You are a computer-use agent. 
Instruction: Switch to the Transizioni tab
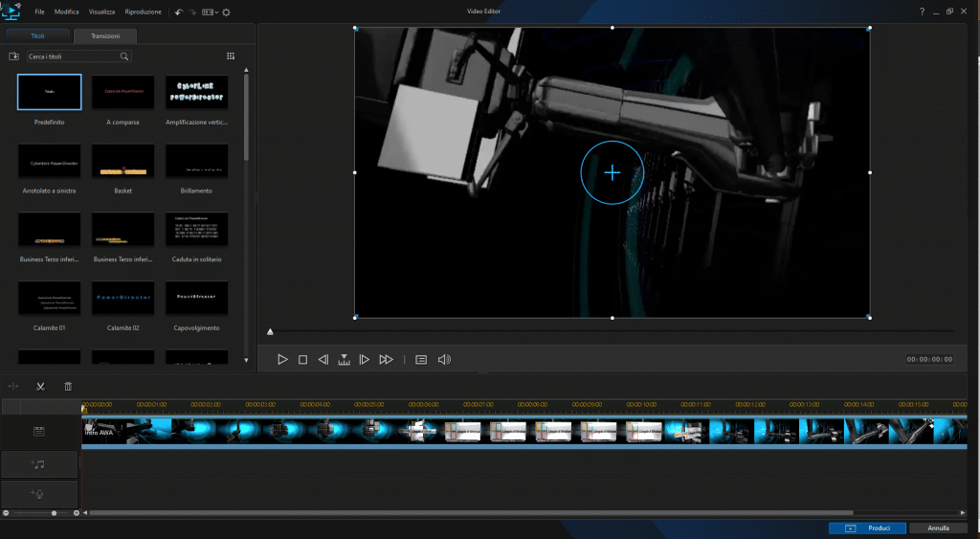104,36
